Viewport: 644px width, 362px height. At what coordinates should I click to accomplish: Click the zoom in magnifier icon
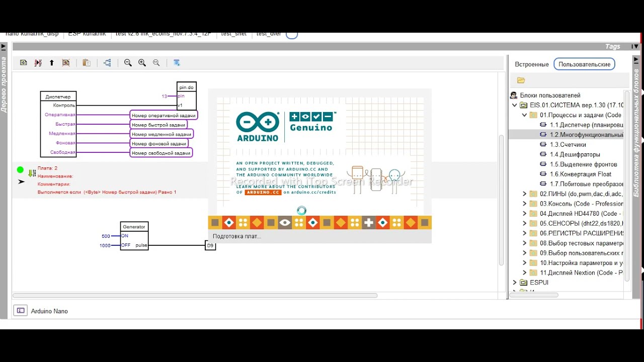tap(142, 63)
